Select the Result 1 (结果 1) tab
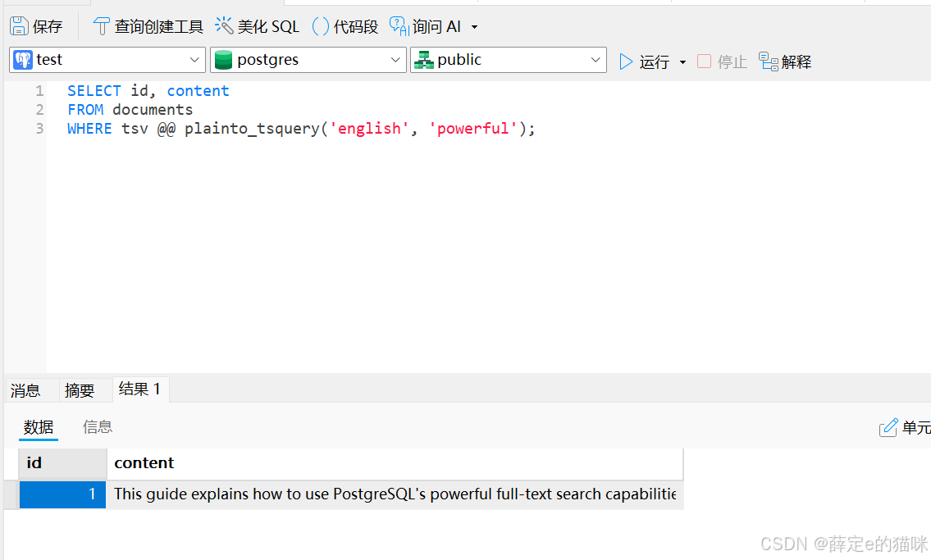 (x=140, y=389)
